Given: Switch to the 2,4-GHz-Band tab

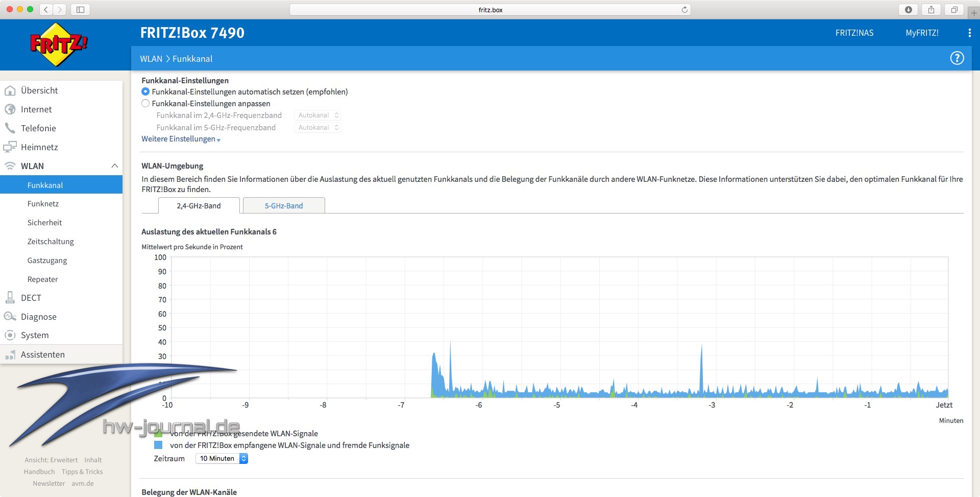Looking at the screenshot, I should [x=199, y=206].
